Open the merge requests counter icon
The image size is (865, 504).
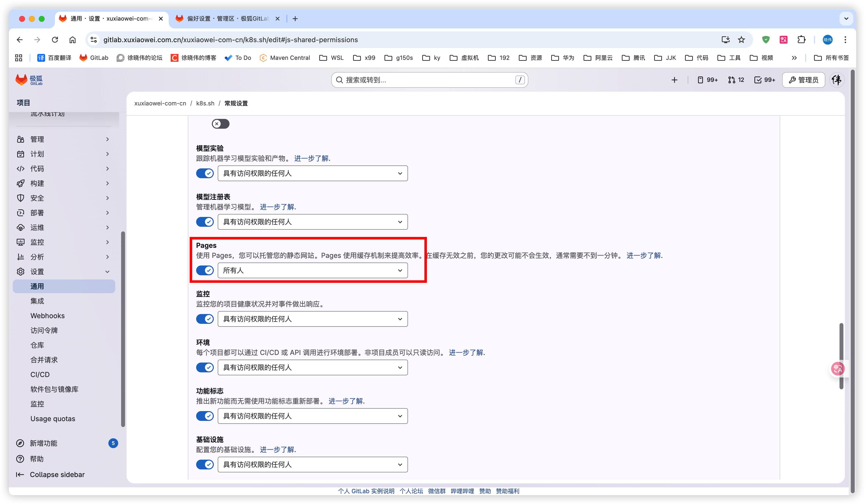point(736,80)
